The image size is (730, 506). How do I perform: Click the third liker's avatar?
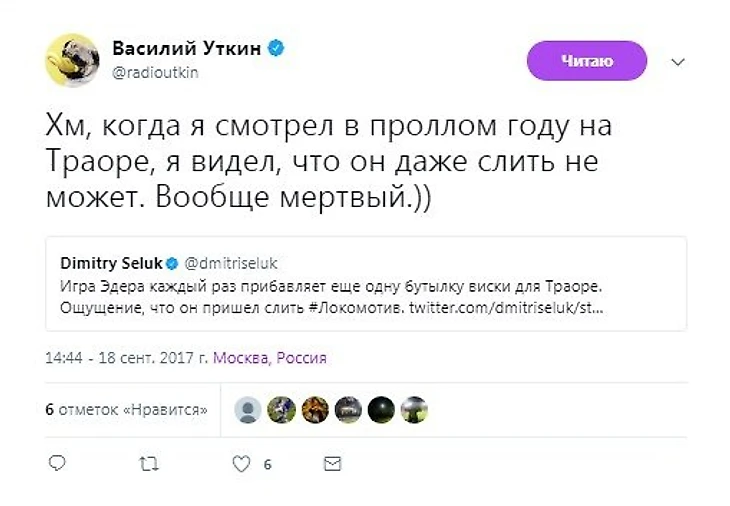[x=315, y=410]
